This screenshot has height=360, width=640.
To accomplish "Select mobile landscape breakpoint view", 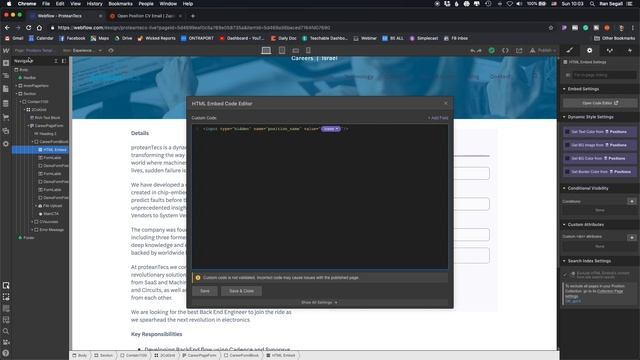I will [x=296, y=50].
